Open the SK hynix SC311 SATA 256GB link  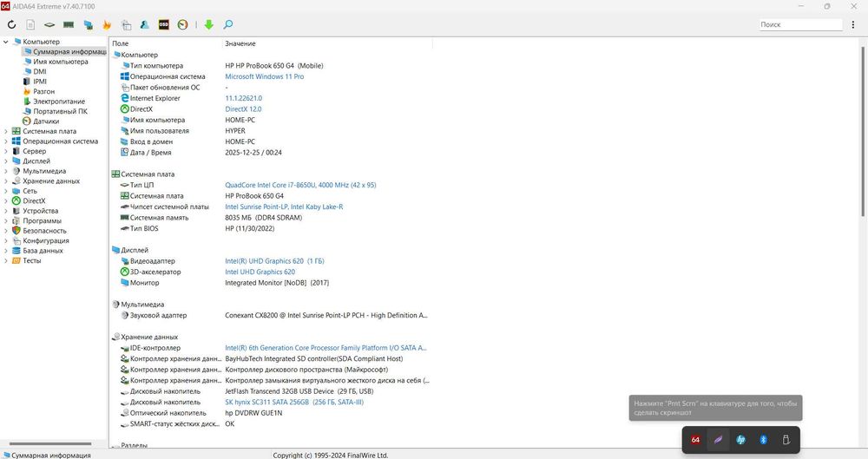[x=294, y=402]
